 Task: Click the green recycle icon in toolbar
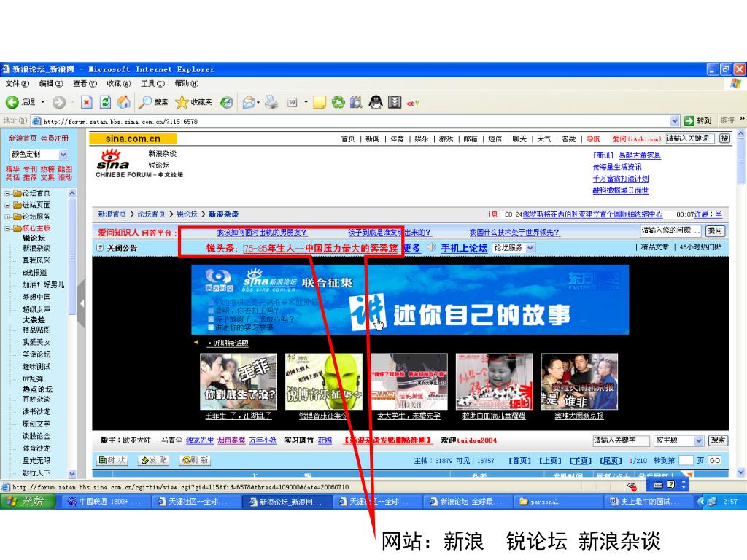pos(338,102)
